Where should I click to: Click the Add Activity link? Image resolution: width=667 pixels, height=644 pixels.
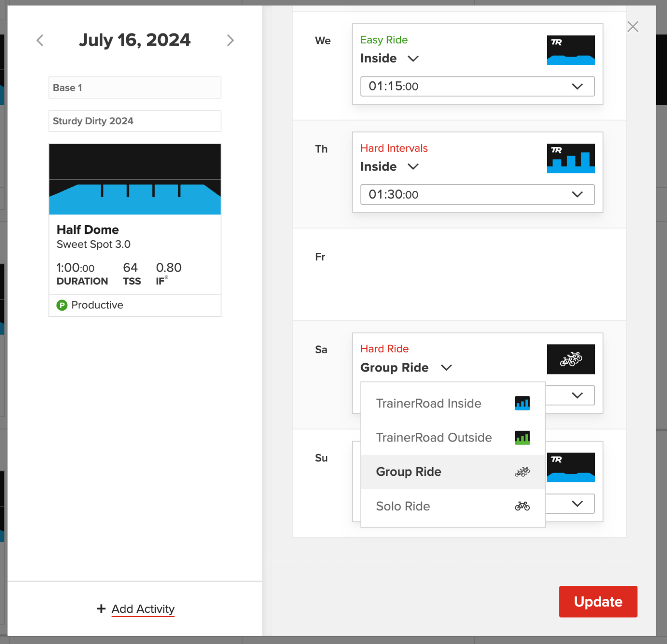[x=143, y=609]
